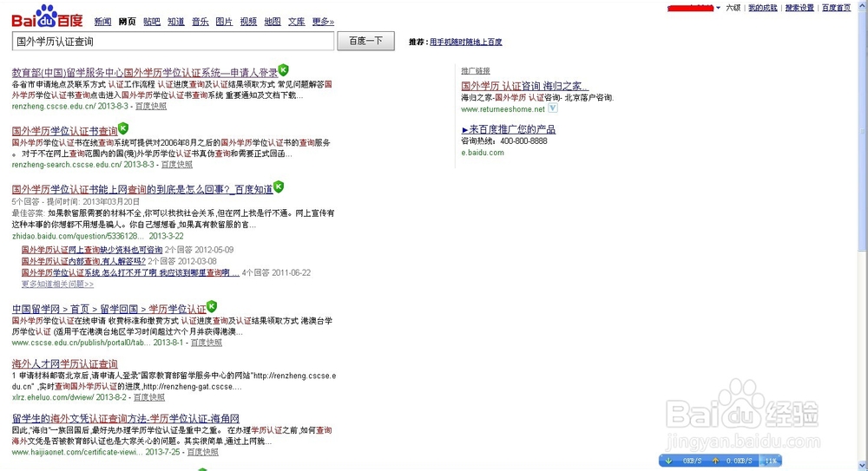The image size is (868, 471).
Task: Click the 11% indicator in network widget
Action: (771, 461)
